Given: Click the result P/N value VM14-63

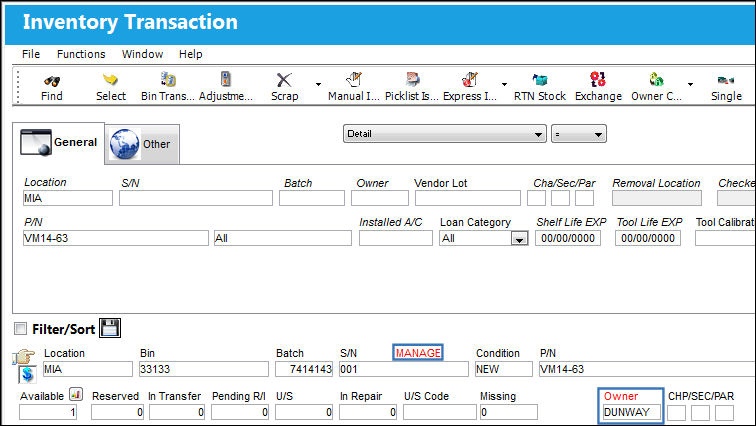Looking at the screenshot, I should pos(647,369).
